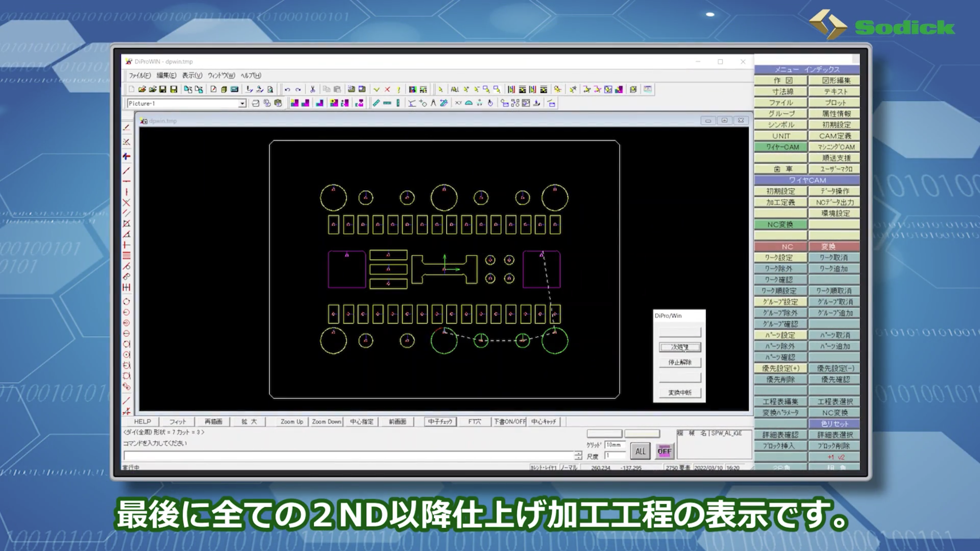Click 停止解除 in the DiPro/Win dialog
This screenshot has width=980, height=551.
coord(680,362)
